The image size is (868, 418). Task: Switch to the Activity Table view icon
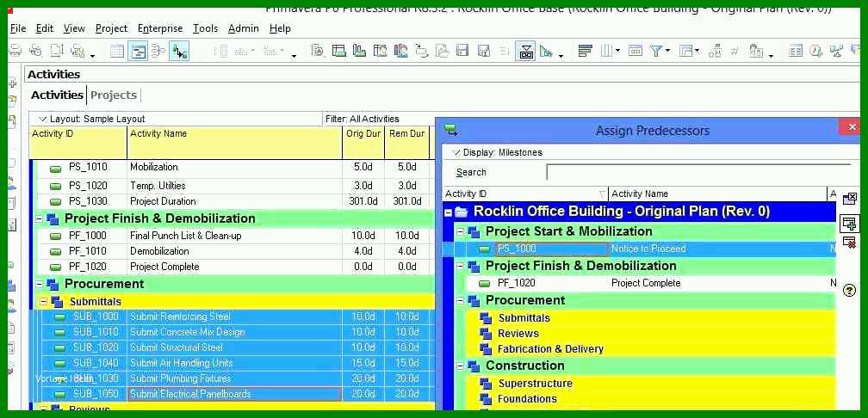tap(117, 52)
